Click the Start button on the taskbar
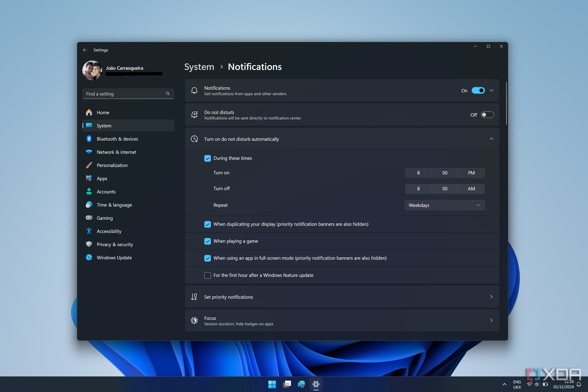The image size is (588, 392). click(x=272, y=384)
